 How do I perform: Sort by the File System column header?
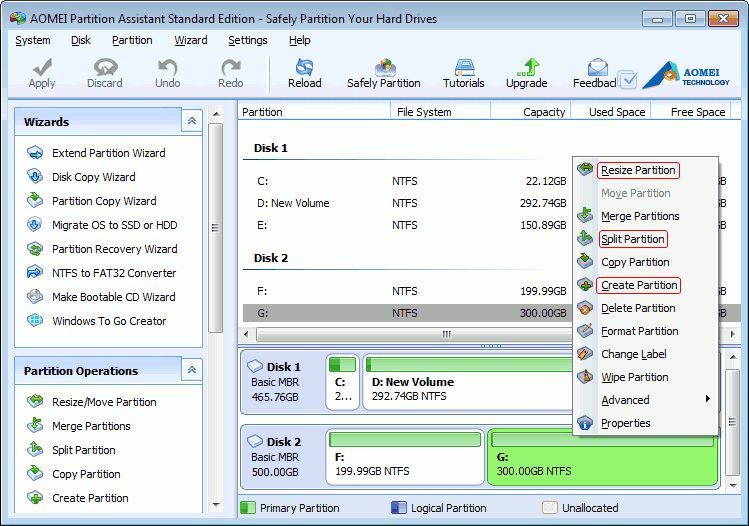click(441, 112)
